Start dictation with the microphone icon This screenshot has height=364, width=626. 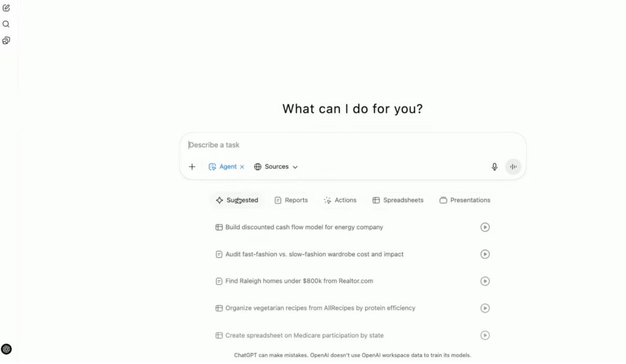(494, 167)
